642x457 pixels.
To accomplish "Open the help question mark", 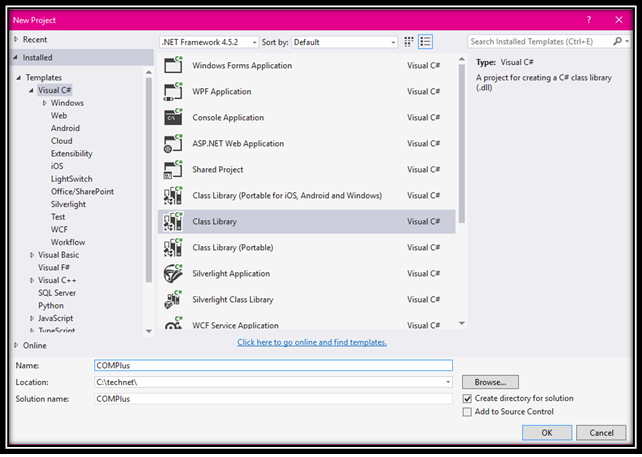I will point(589,20).
